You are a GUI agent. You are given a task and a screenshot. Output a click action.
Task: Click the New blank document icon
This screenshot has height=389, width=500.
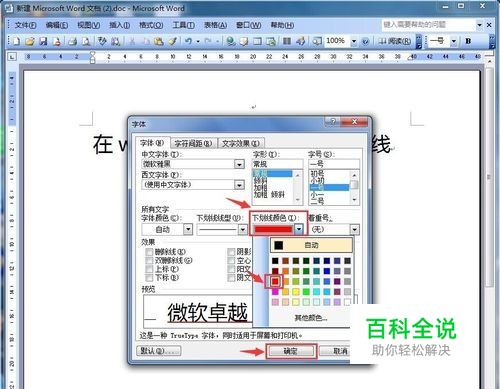pos(16,41)
